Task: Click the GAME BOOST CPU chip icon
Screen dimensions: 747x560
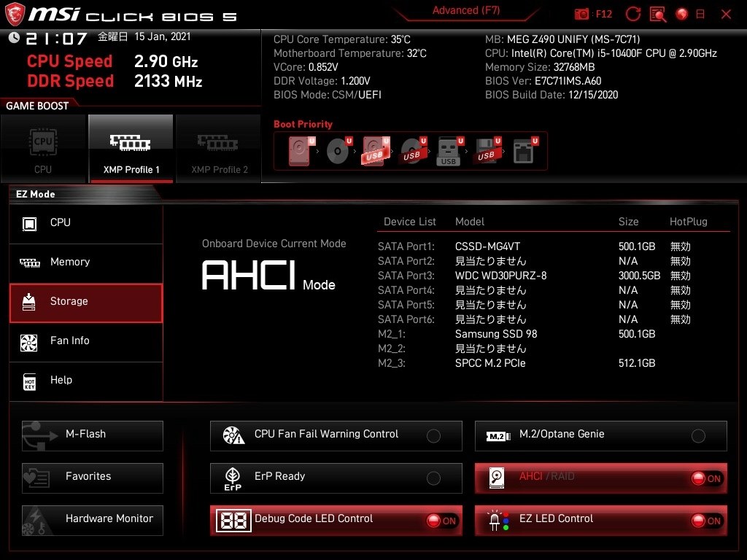Action: pos(43,142)
